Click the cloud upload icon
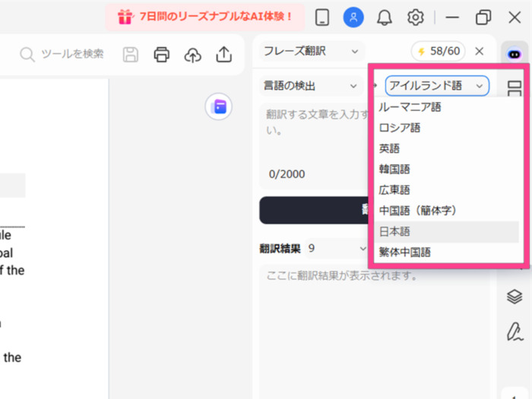Image resolution: width=532 pixels, height=399 pixels. (193, 55)
